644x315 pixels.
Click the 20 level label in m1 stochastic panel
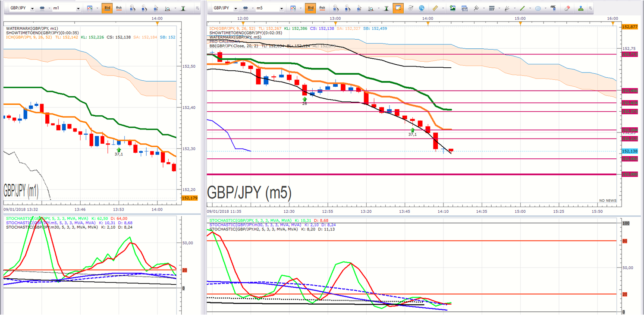coord(185,270)
